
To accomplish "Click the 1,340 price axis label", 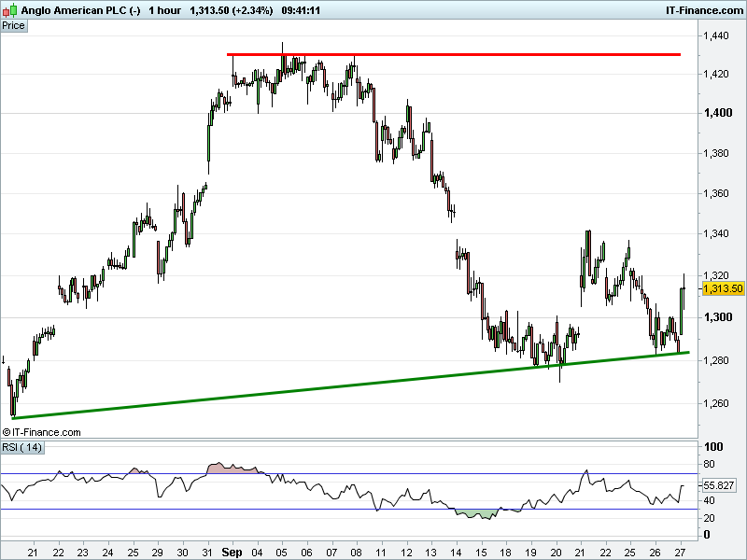I will 716,233.
